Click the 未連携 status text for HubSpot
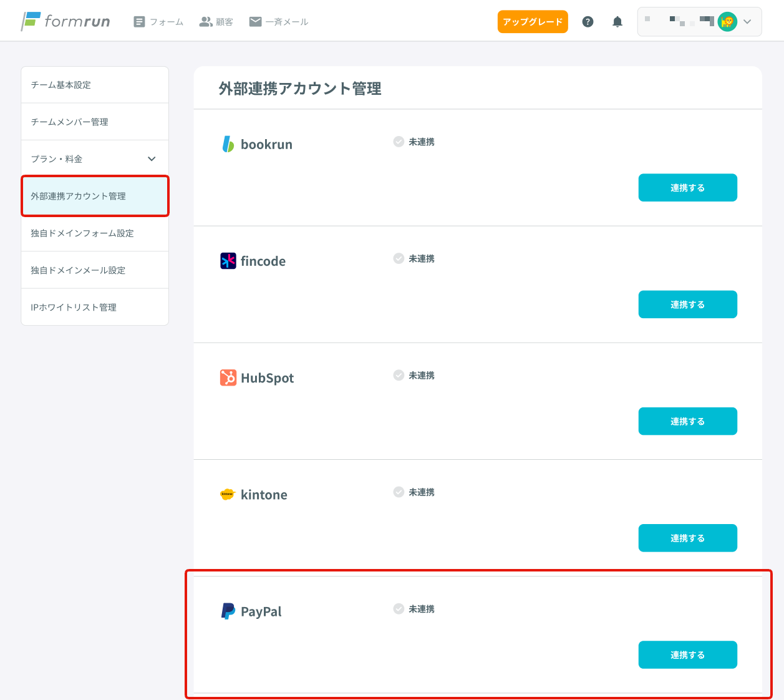The width and height of the screenshot is (784, 700). [x=422, y=375]
